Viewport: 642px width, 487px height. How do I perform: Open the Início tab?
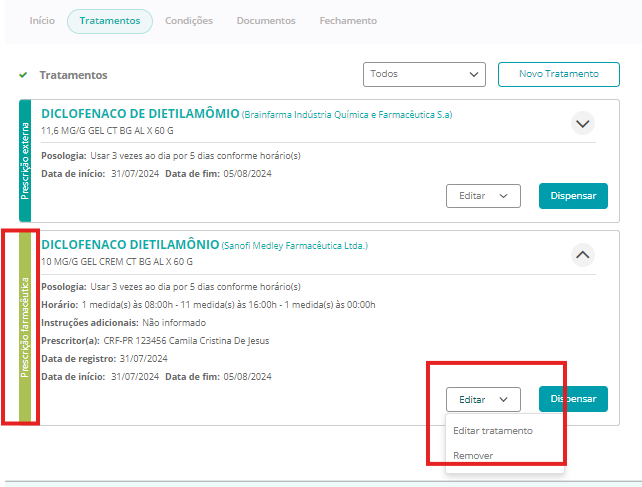coord(42,21)
